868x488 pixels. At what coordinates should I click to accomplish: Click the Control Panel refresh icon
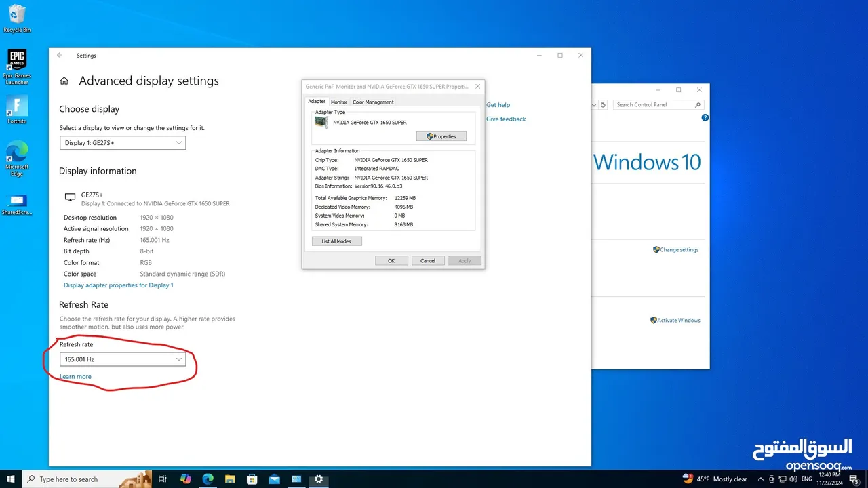603,105
